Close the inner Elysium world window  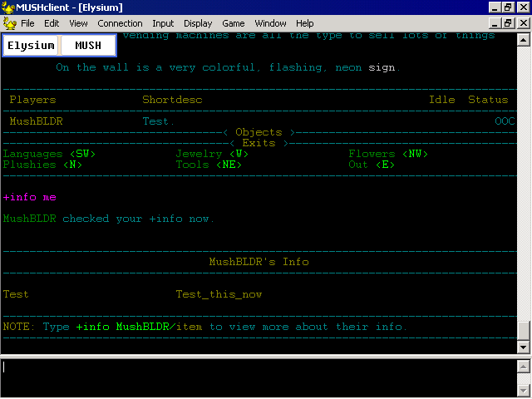click(524, 23)
